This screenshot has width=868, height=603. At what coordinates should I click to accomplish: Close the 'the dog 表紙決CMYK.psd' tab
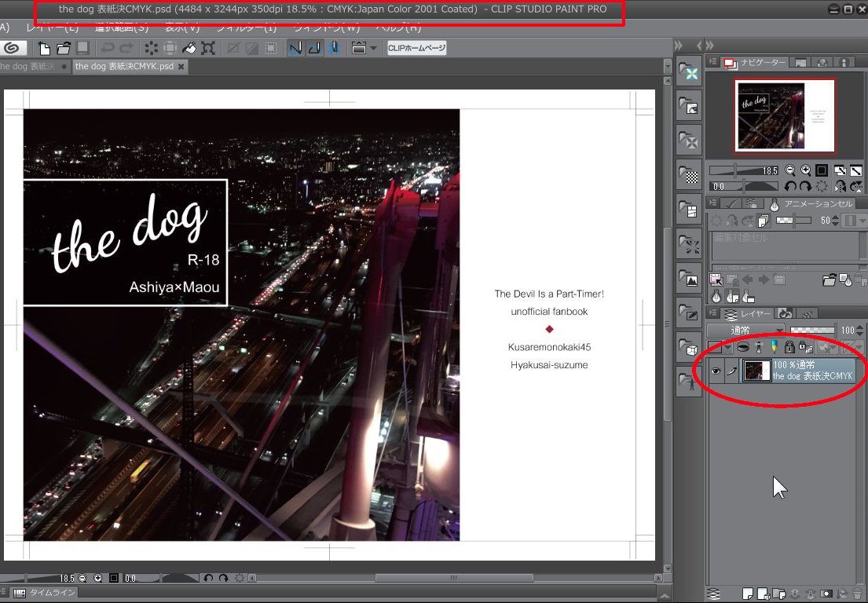pyautogui.click(x=181, y=67)
